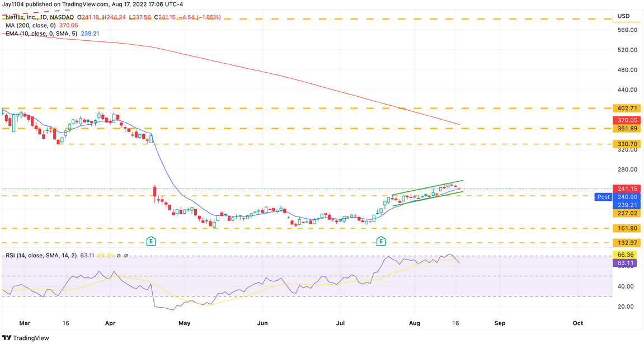Click the low value L237.56
The width and height of the screenshot is (644, 344).
pos(140,17)
